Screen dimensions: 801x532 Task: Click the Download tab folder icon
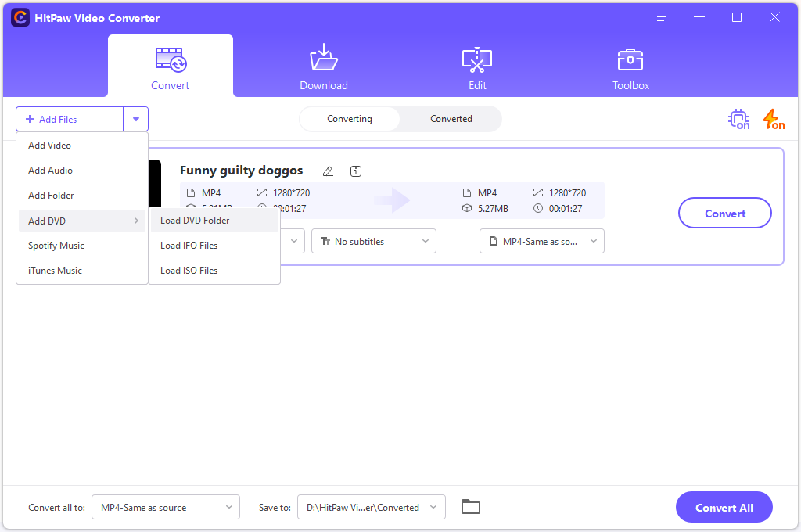(324, 58)
